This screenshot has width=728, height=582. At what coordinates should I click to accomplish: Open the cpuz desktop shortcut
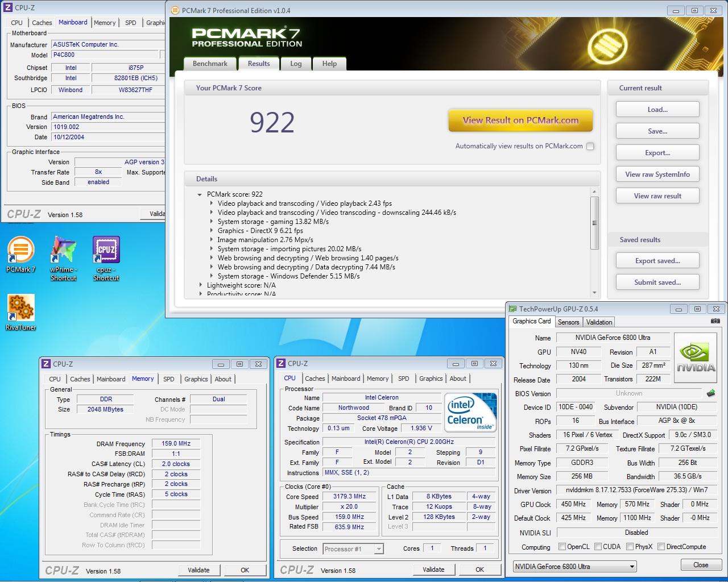[x=106, y=259]
